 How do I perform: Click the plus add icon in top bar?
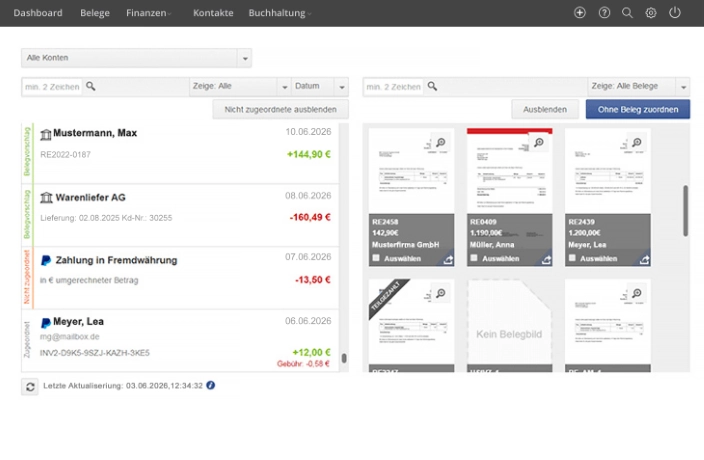(580, 13)
